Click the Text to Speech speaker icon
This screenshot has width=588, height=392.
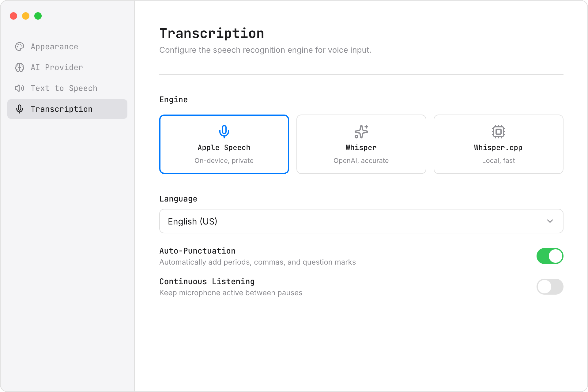[x=20, y=88]
